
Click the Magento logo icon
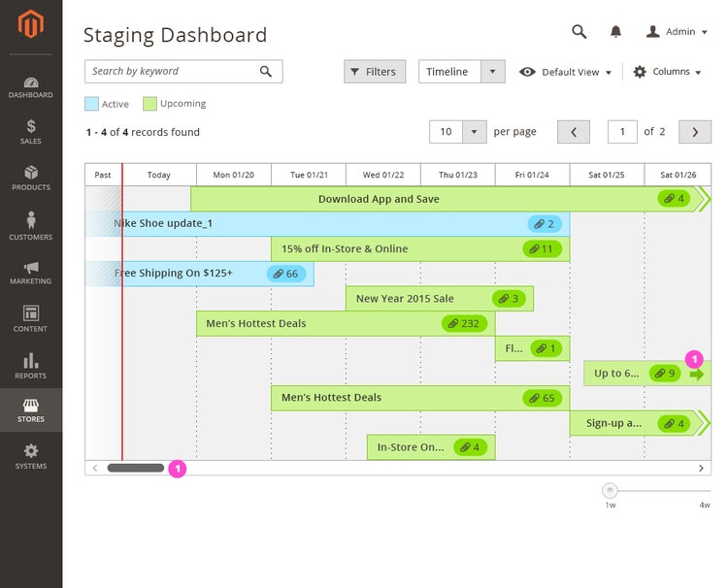[31, 25]
